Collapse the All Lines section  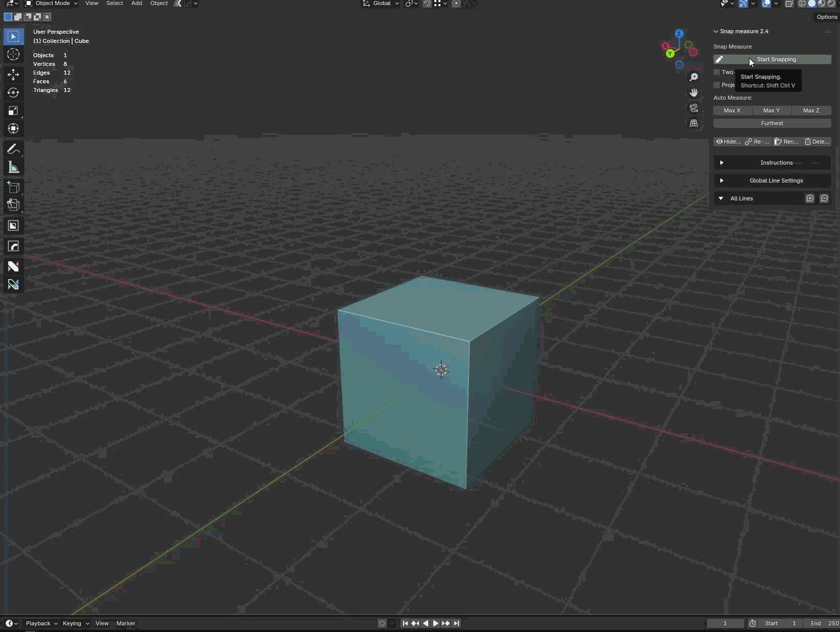tap(722, 198)
